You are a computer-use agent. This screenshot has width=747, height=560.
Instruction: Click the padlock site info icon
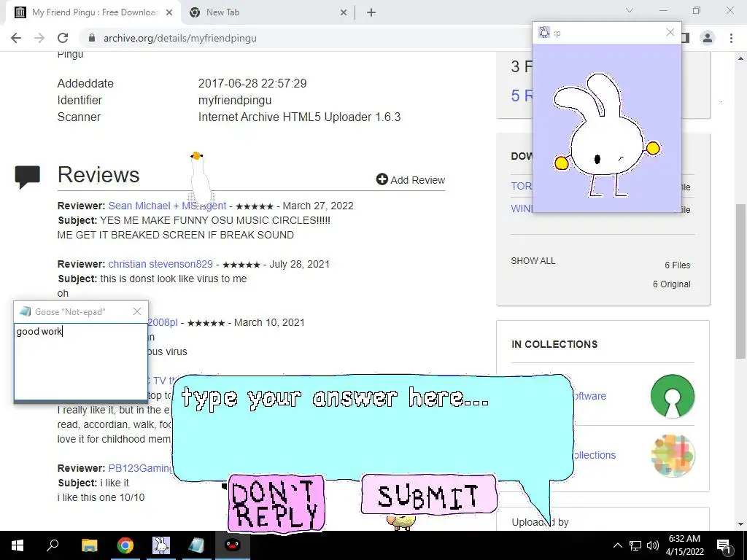pos(92,38)
